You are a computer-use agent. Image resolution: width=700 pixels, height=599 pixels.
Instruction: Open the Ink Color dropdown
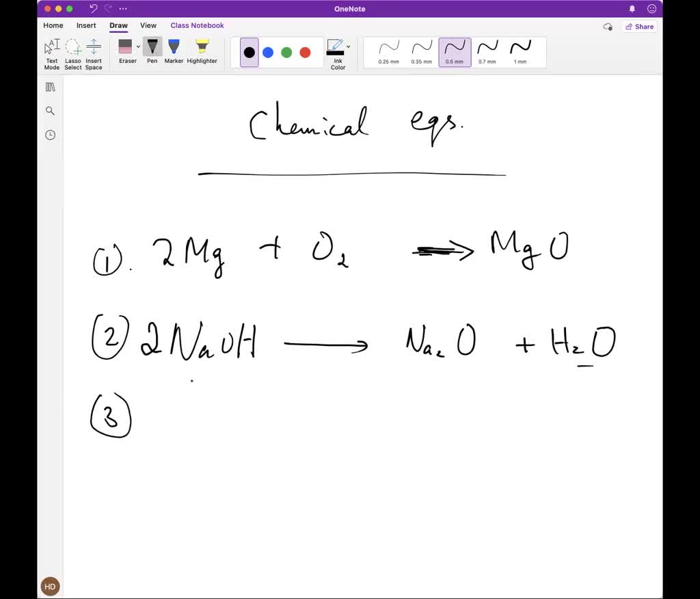point(348,46)
